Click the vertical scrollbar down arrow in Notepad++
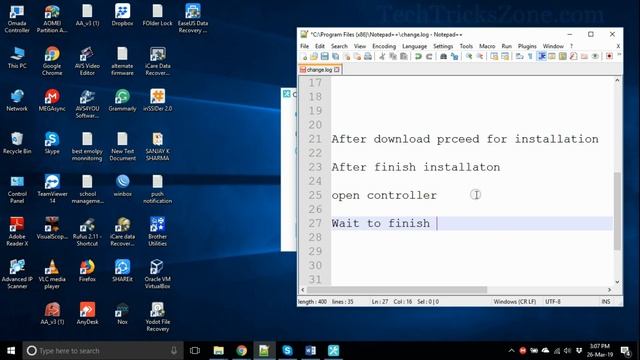 (x=617, y=282)
